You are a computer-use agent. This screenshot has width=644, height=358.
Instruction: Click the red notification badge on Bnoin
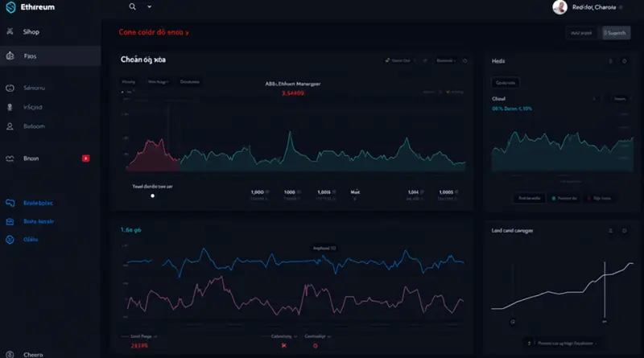click(x=85, y=158)
